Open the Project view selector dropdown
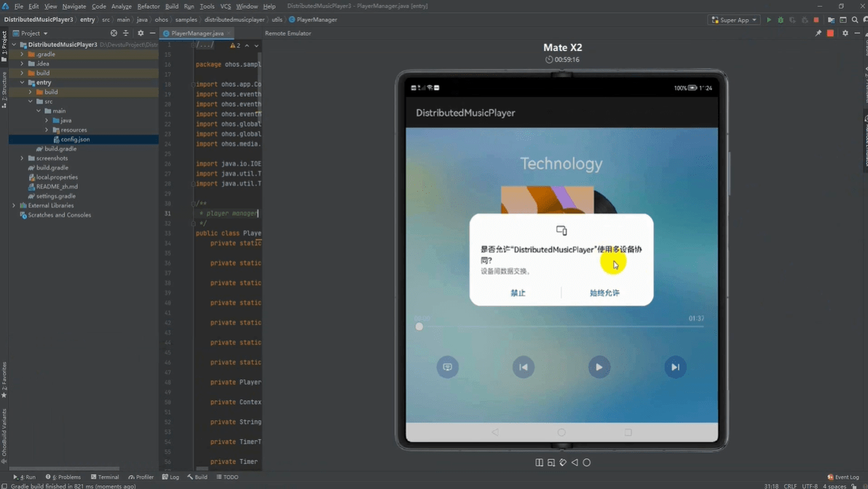Image resolution: width=868 pixels, height=489 pixels. point(31,34)
